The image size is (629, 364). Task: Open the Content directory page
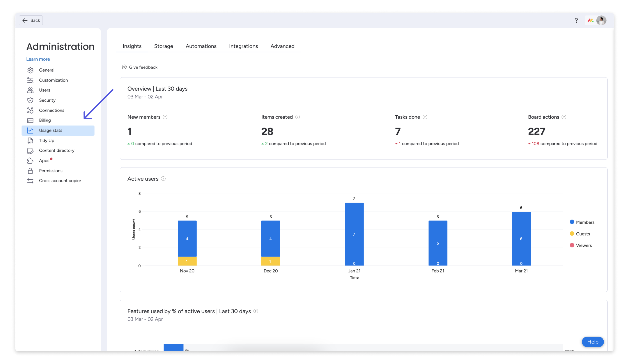pos(57,150)
